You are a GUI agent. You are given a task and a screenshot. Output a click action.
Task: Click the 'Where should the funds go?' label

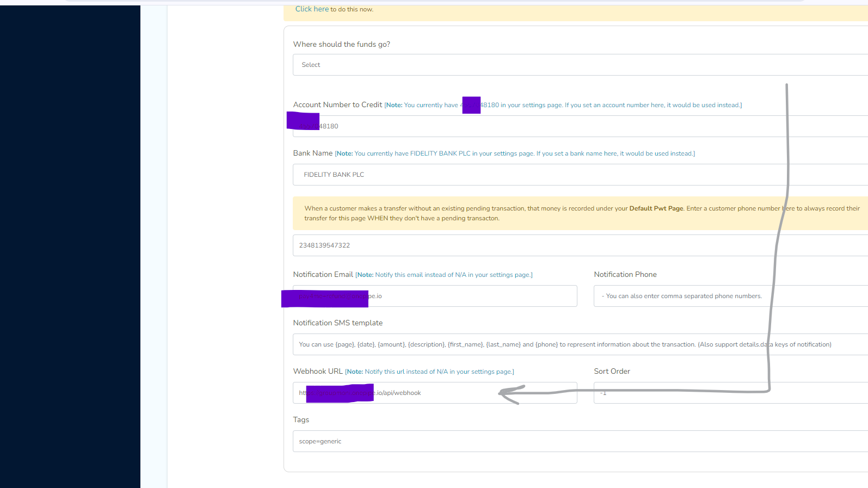click(342, 45)
